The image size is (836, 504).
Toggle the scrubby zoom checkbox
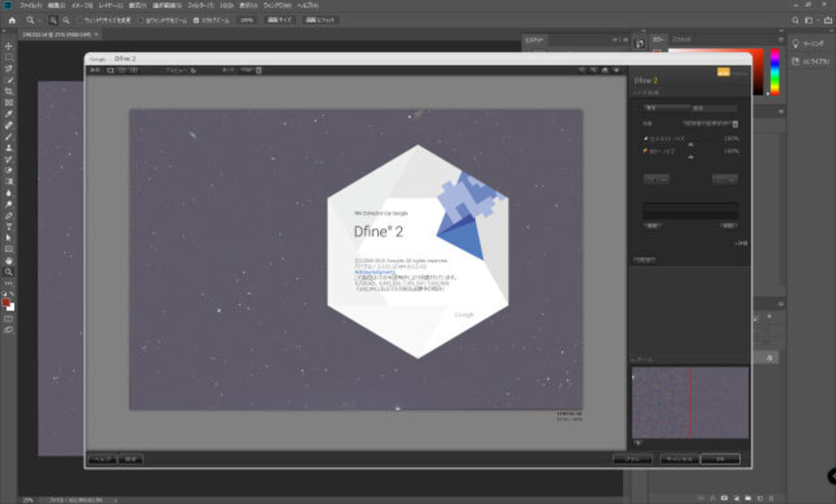point(196,20)
